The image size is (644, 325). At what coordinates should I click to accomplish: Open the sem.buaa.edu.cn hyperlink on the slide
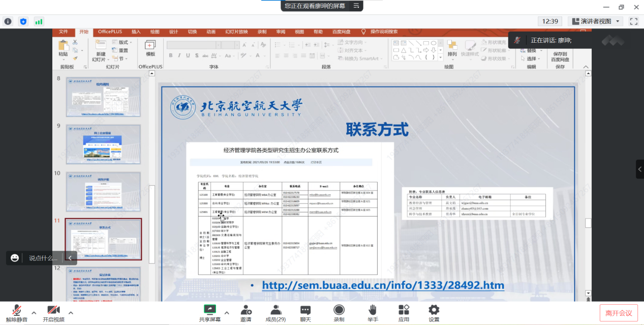coord(383,285)
